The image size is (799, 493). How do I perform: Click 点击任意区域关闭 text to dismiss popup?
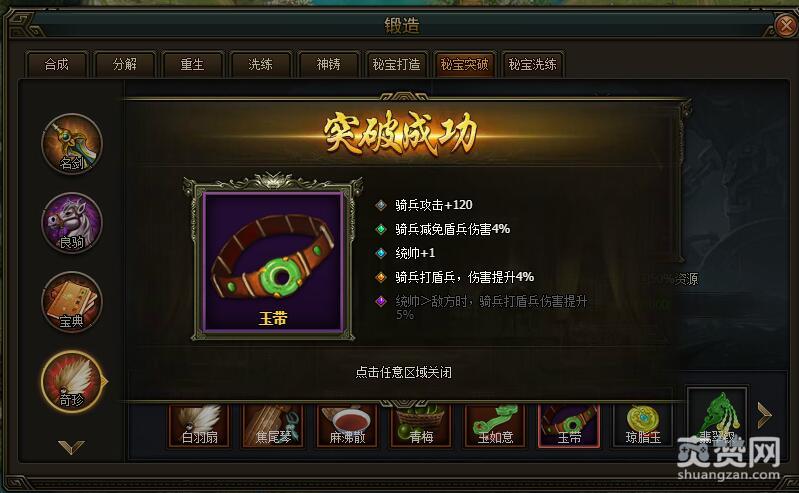[403, 372]
